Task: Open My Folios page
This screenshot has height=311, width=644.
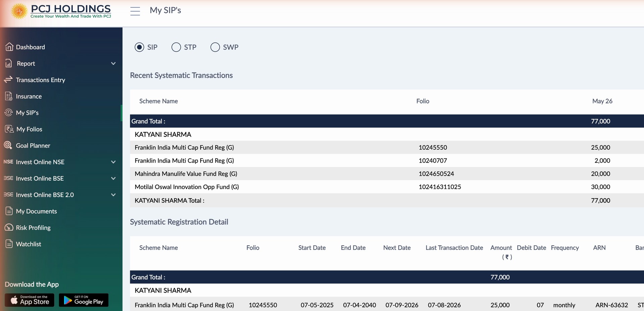Action: [29, 129]
